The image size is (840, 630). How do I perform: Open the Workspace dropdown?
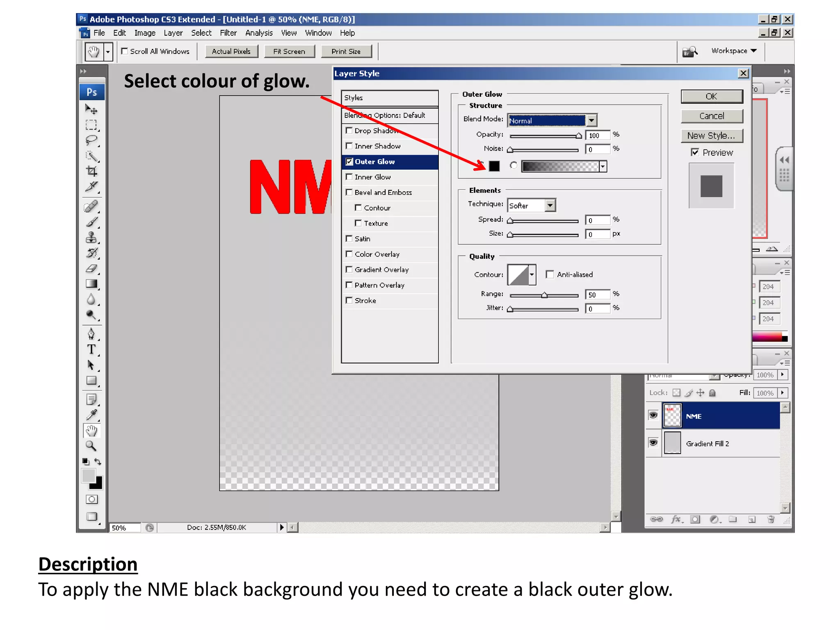point(734,51)
